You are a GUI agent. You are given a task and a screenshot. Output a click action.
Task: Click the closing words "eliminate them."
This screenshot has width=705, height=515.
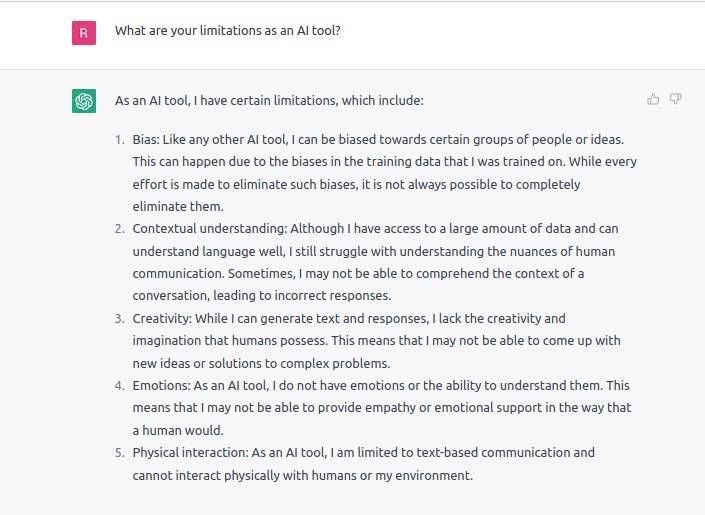(178, 207)
